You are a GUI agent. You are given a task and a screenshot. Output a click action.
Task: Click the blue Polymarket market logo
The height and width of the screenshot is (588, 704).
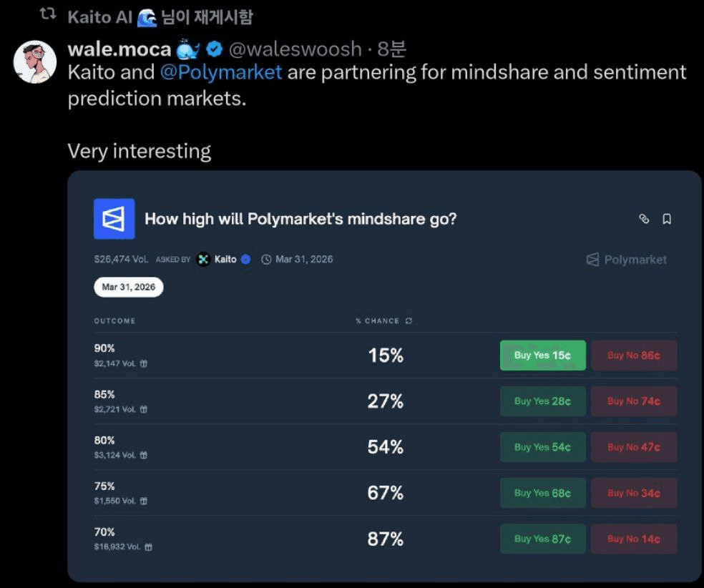coord(114,219)
